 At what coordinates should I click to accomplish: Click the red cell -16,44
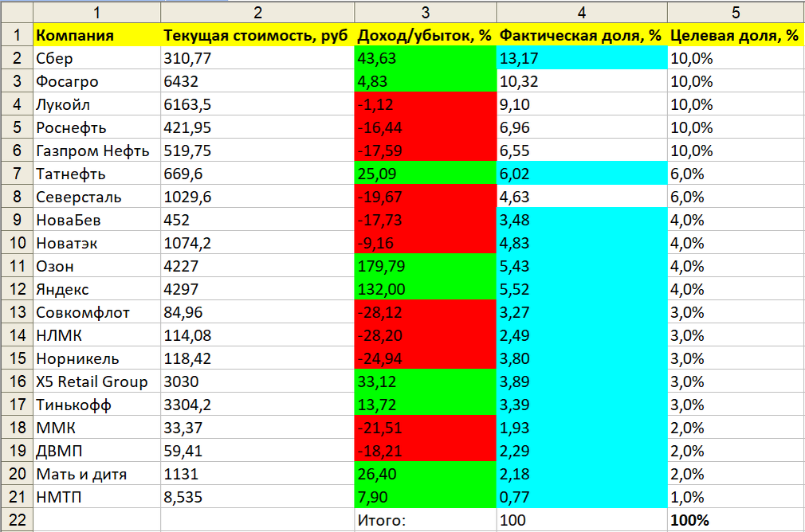425,127
